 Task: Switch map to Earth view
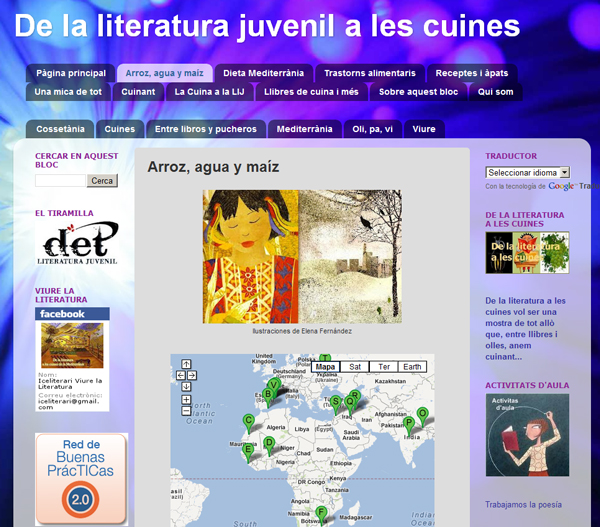pos(412,367)
